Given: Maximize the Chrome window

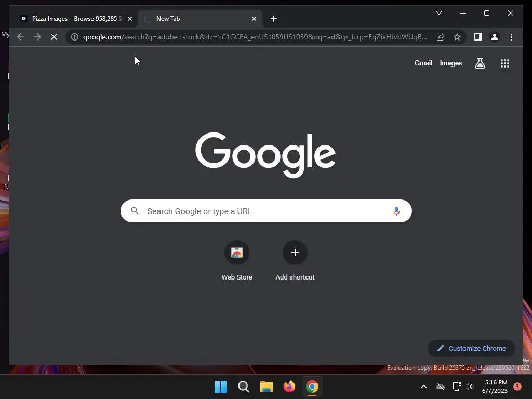Looking at the screenshot, I should pyautogui.click(x=486, y=13).
